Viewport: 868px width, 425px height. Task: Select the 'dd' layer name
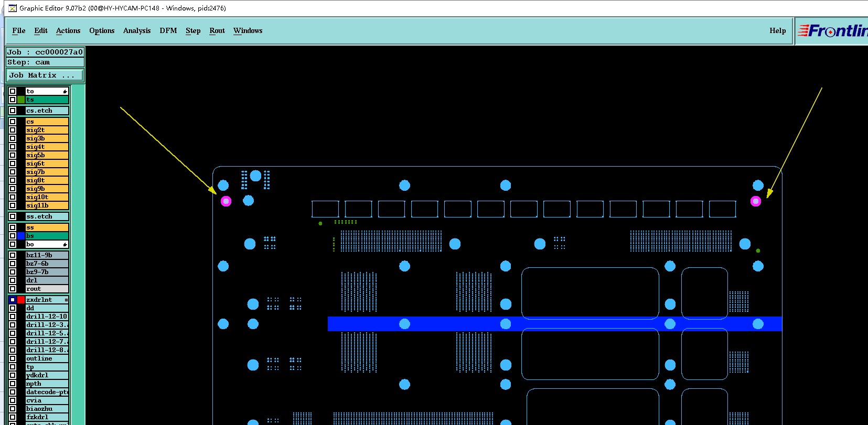[47, 308]
